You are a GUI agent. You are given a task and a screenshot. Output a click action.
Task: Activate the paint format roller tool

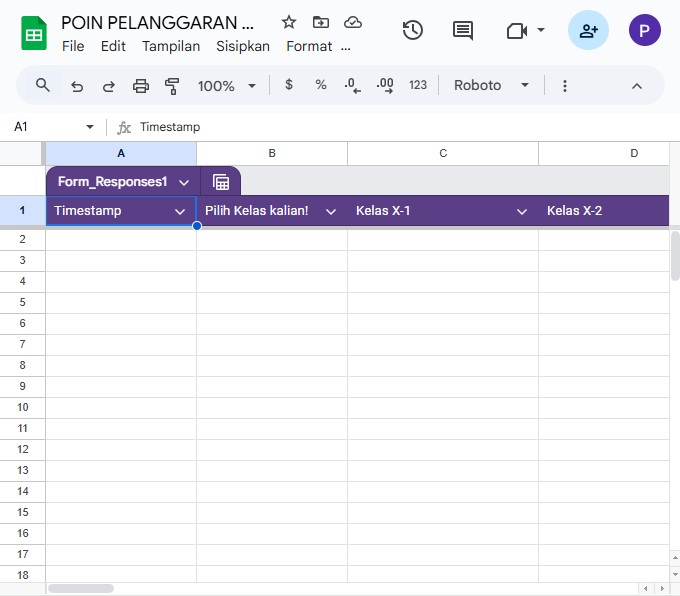(172, 86)
